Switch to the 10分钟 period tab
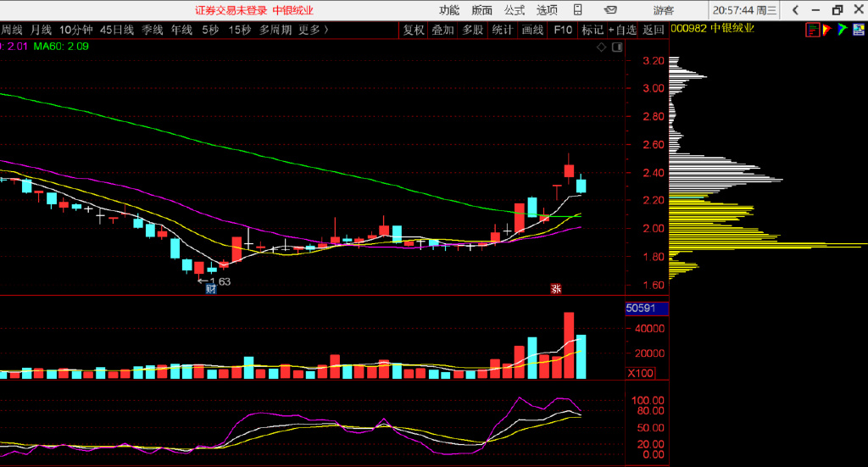The image size is (868, 467). coord(75,30)
